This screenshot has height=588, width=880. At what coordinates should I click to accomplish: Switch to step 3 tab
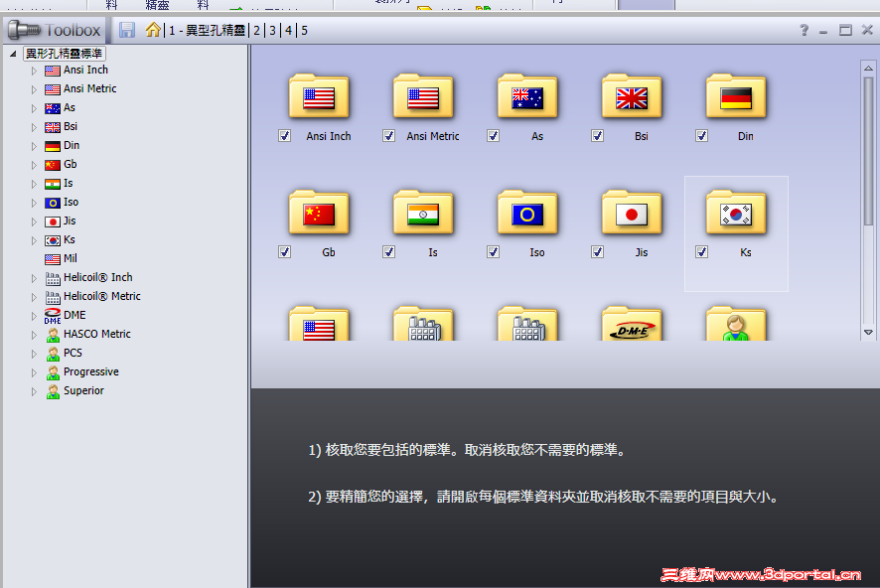273,31
